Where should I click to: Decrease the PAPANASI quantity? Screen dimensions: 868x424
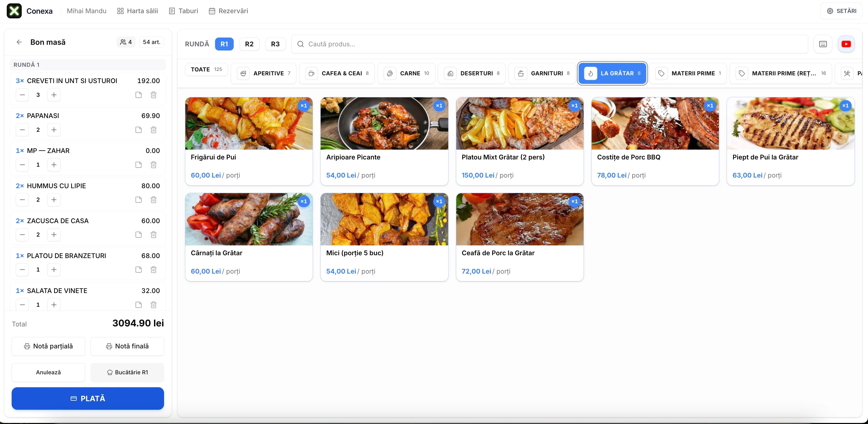point(22,130)
